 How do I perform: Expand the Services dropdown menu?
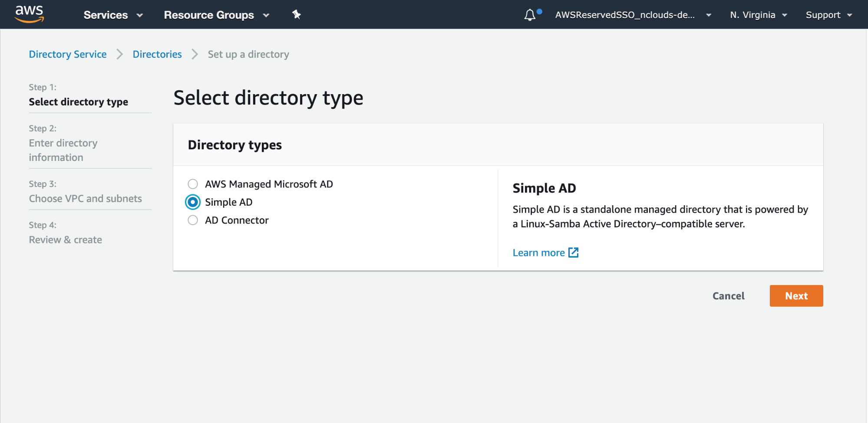click(x=113, y=15)
